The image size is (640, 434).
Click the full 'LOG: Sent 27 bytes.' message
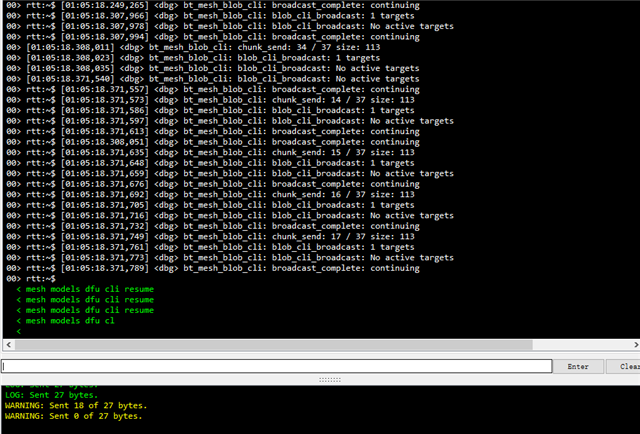click(x=51, y=395)
